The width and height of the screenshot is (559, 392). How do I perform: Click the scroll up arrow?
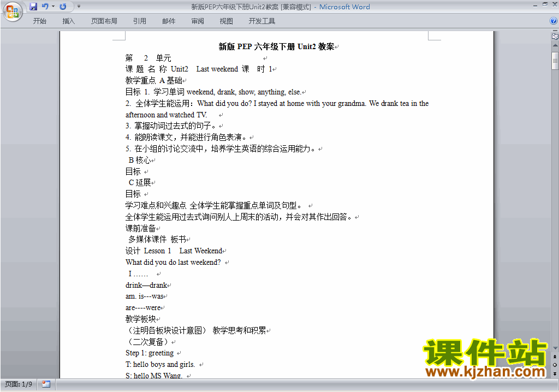[555, 46]
